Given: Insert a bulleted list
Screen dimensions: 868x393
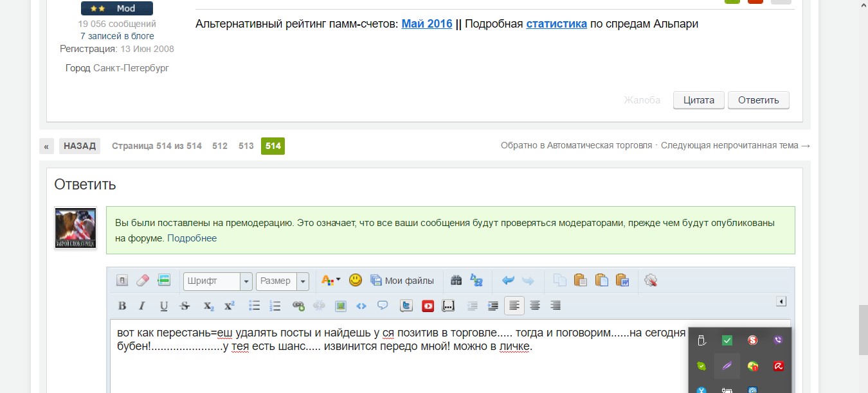Looking at the screenshot, I should click(x=254, y=306).
